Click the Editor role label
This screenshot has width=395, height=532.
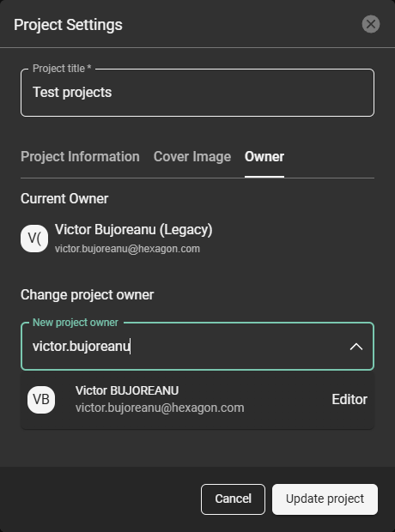point(349,400)
